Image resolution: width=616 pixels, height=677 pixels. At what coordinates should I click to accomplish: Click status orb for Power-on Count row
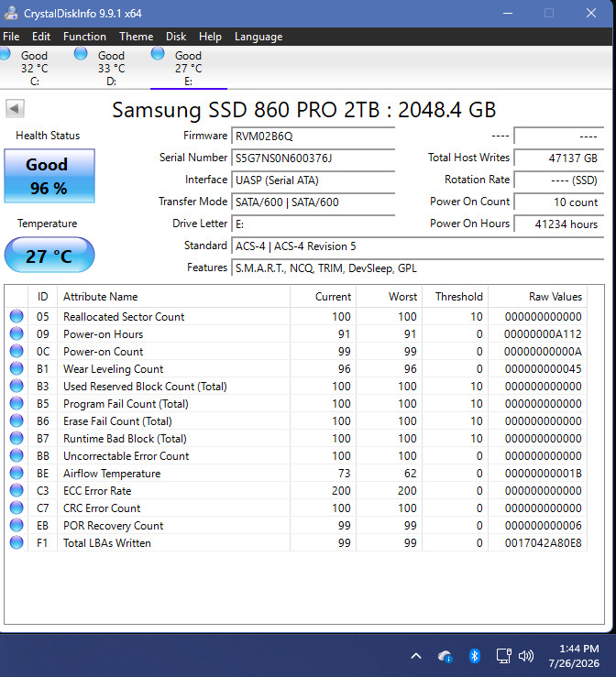click(16, 351)
